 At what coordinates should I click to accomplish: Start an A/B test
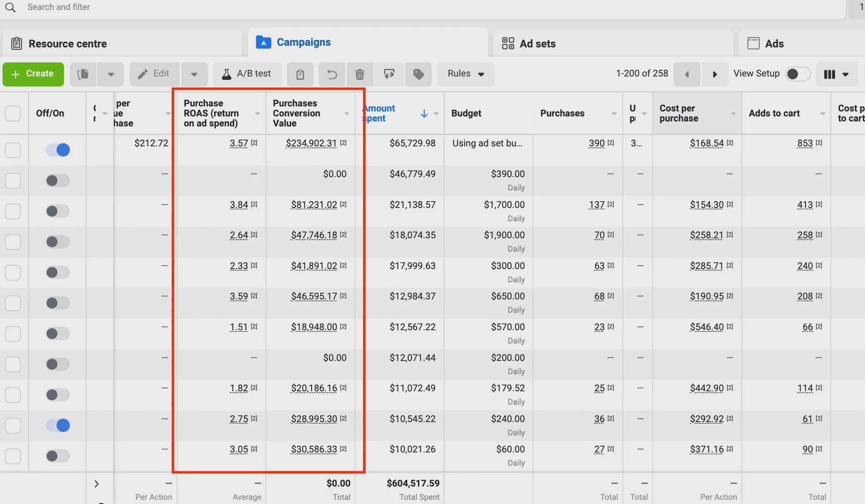point(247,74)
